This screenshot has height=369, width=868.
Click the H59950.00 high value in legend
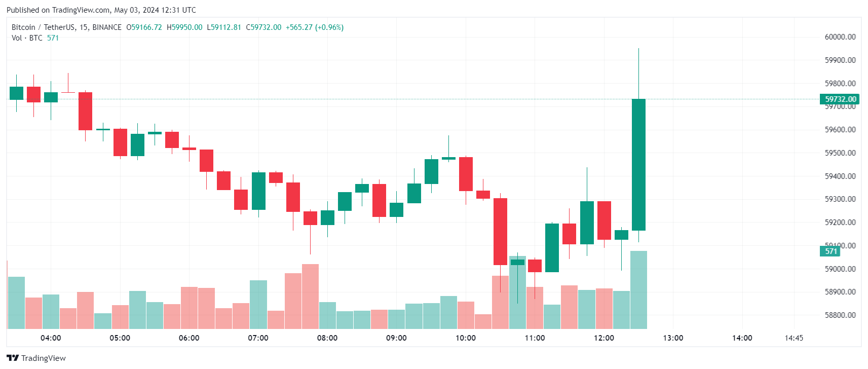point(184,27)
